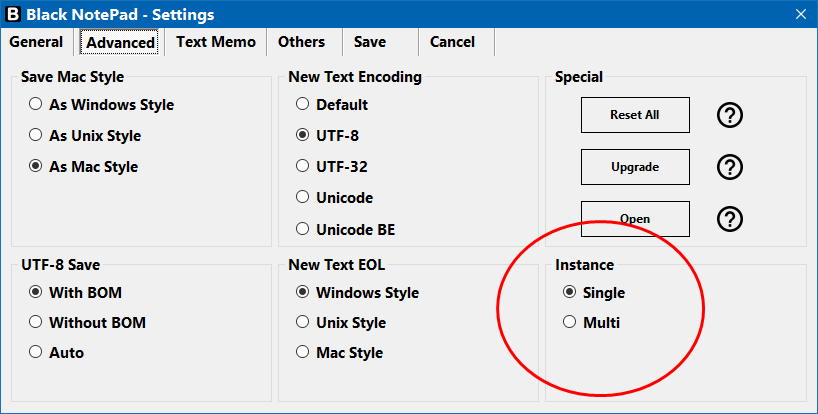Screen dimensions: 818x414
Task: Select the Unicode encoding option
Action: coord(335,198)
